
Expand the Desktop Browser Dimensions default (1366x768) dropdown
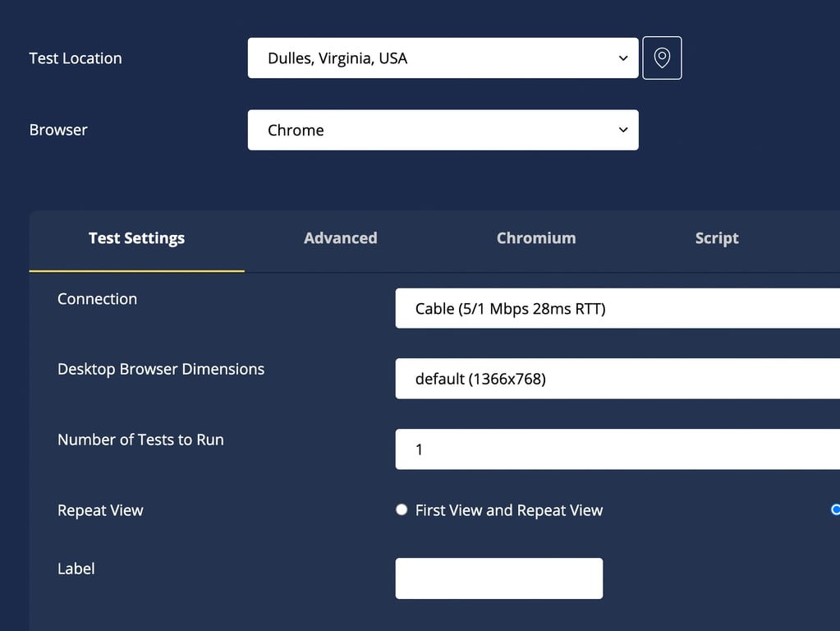617,379
